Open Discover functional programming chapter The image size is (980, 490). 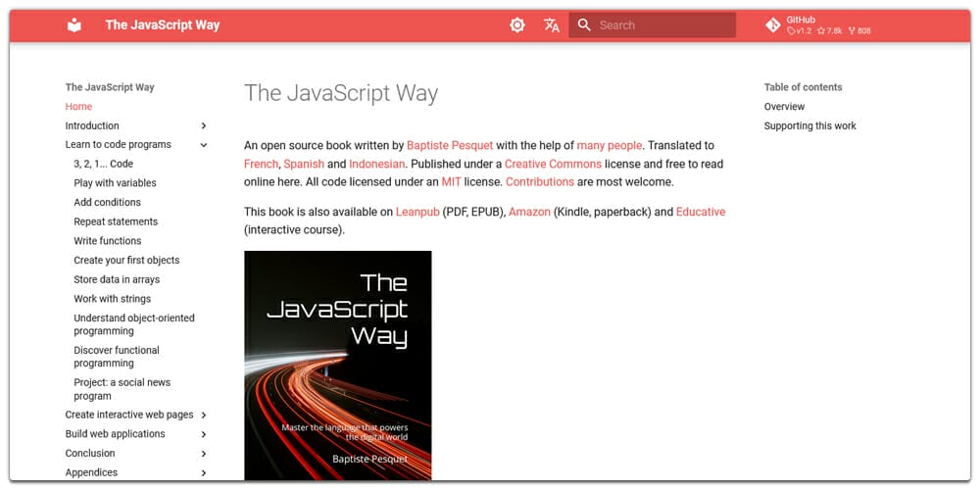pyautogui.click(x=117, y=357)
